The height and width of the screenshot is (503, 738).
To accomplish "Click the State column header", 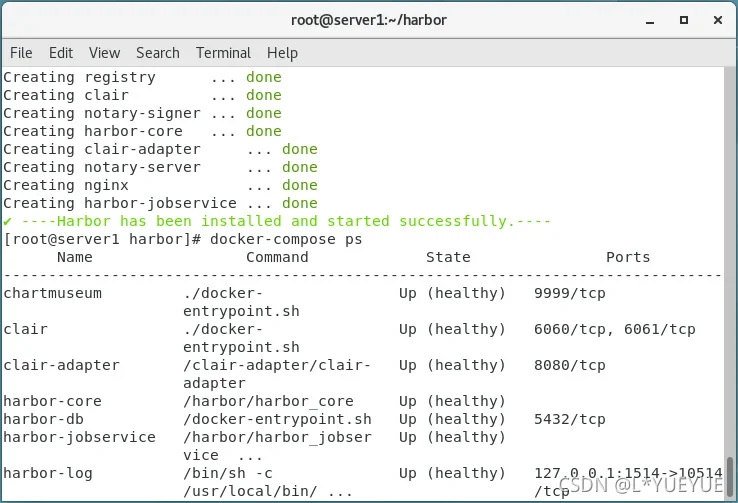I will (x=448, y=257).
